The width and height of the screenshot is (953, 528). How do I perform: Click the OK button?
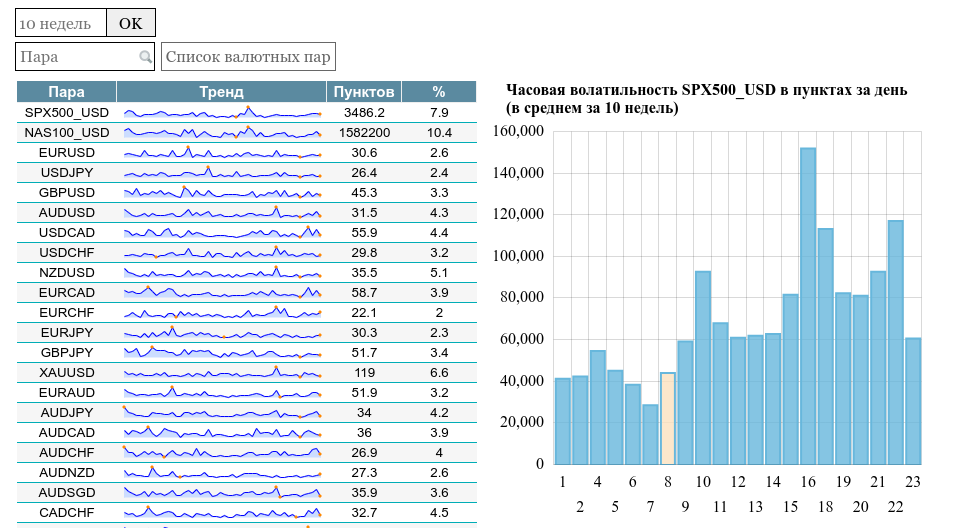point(131,23)
